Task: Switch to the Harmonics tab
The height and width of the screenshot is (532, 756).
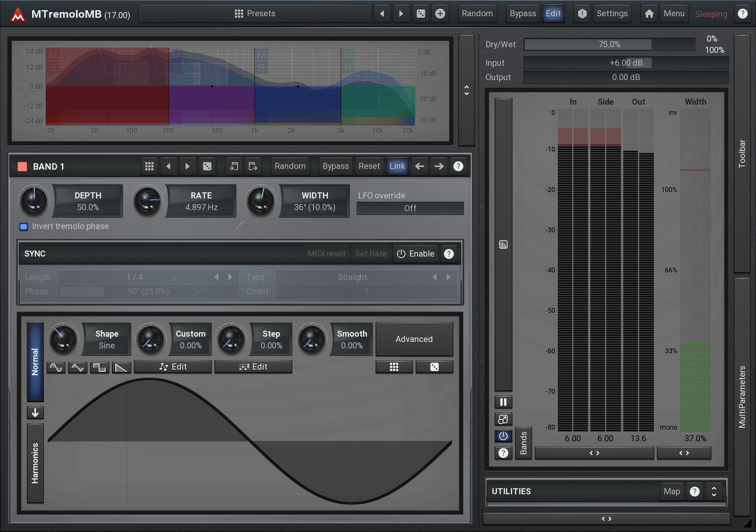Action: click(35, 463)
